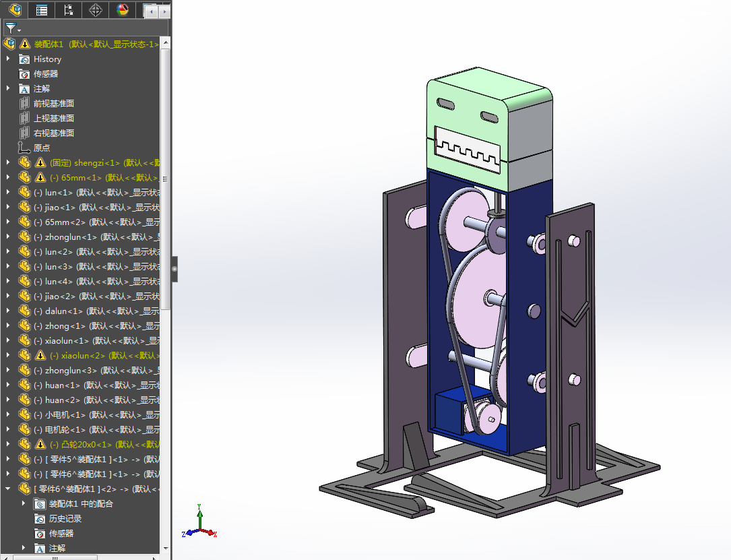The width and height of the screenshot is (731, 560).
Task: Expand the History tree node
Action: [8, 59]
